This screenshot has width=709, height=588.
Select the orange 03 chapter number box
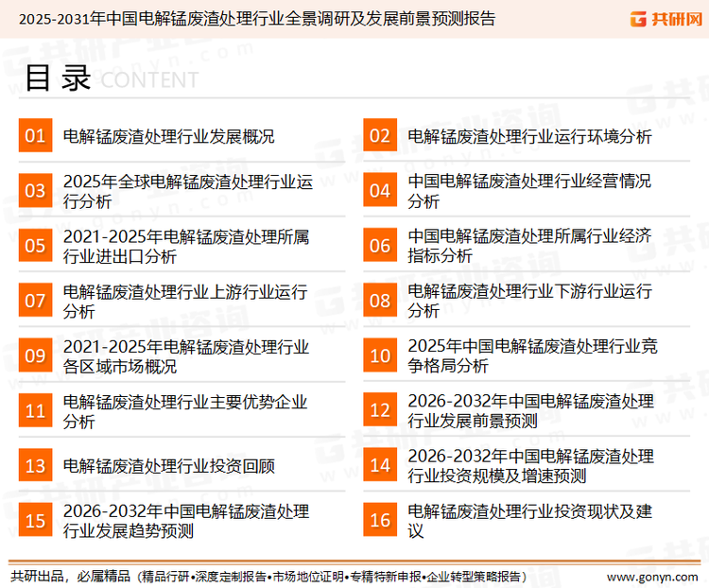(x=35, y=190)
